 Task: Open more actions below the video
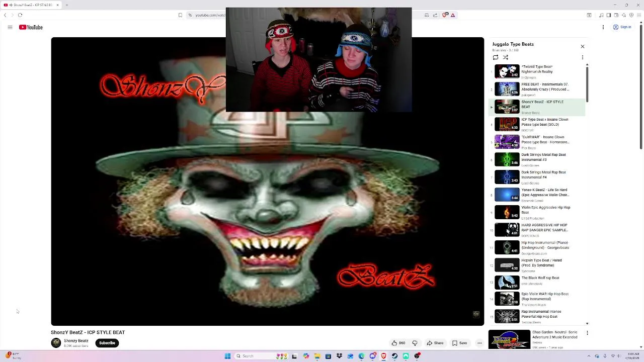pos(479,343)
